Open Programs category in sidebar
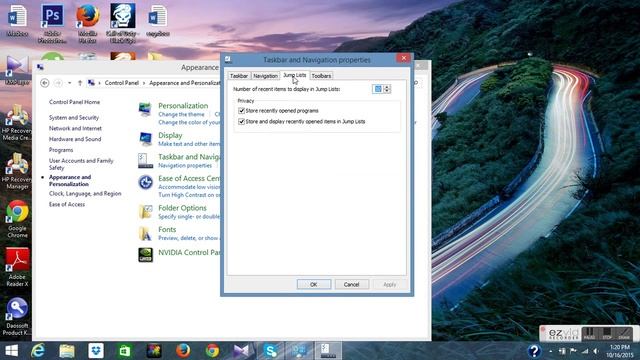 [61, 150]
